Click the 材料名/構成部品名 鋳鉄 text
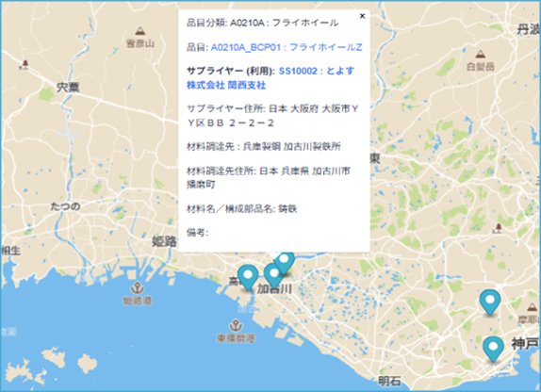Screen dimensions: 541x392 pos(242,209)
